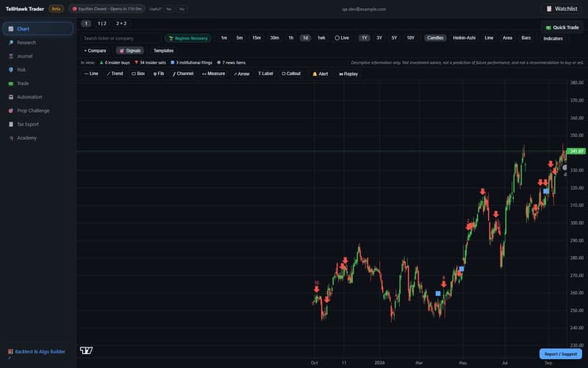Switch to Bars chart type
Image resolution: width=588 pixels, height=368 pixels.
526,38
